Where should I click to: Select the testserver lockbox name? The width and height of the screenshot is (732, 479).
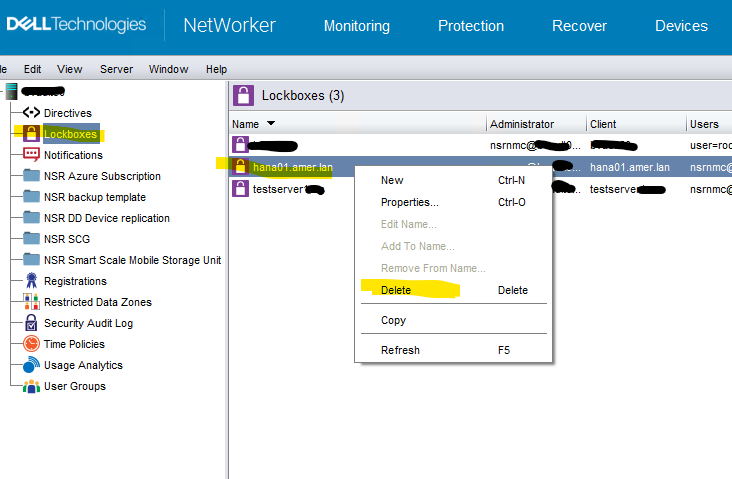tap(288, 189)
